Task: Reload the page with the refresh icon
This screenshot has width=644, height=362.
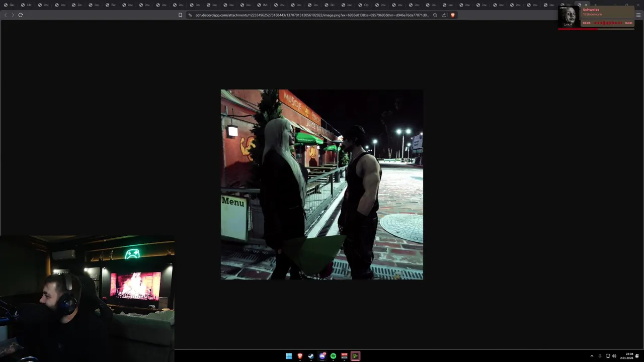Action: tap(21, 15)
